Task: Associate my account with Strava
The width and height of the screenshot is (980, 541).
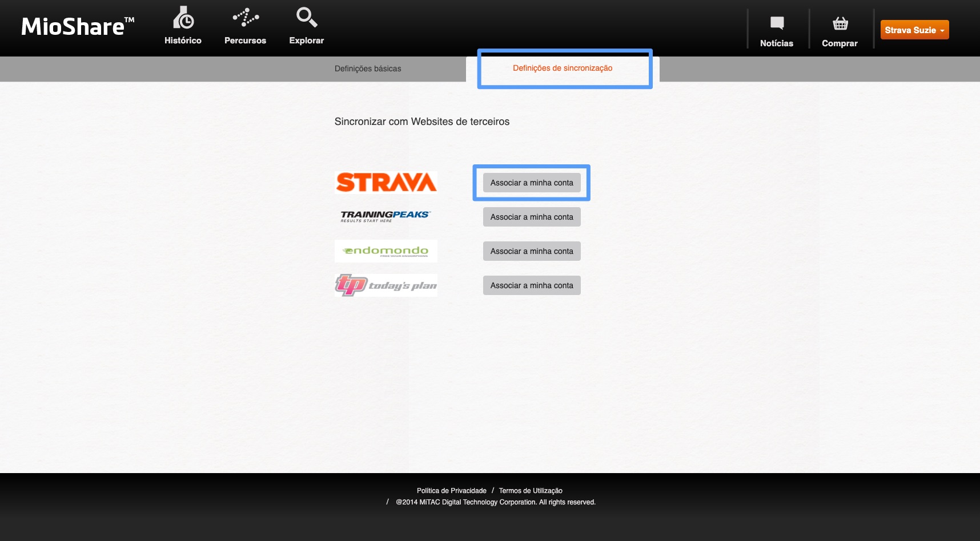Action: click(532, 183)
